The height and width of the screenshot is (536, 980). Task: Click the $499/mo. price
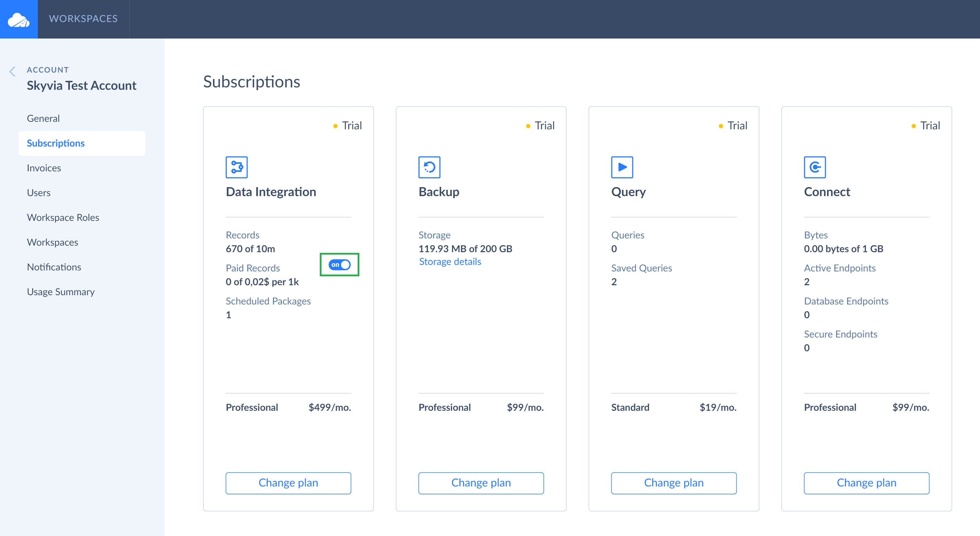[329, 407]
